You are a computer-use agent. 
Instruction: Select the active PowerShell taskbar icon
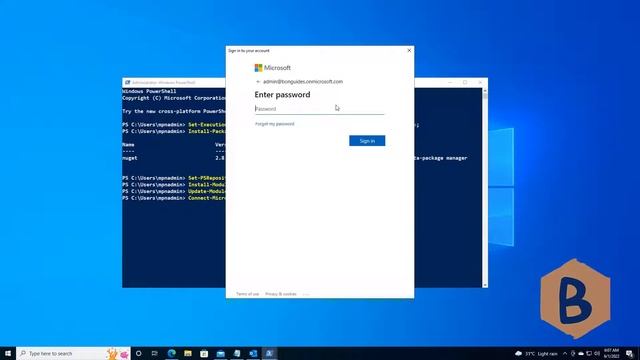click(269, 353)
